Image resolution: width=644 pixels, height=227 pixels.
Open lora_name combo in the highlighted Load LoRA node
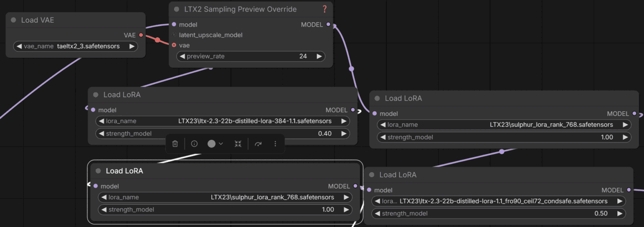(225, 197)
